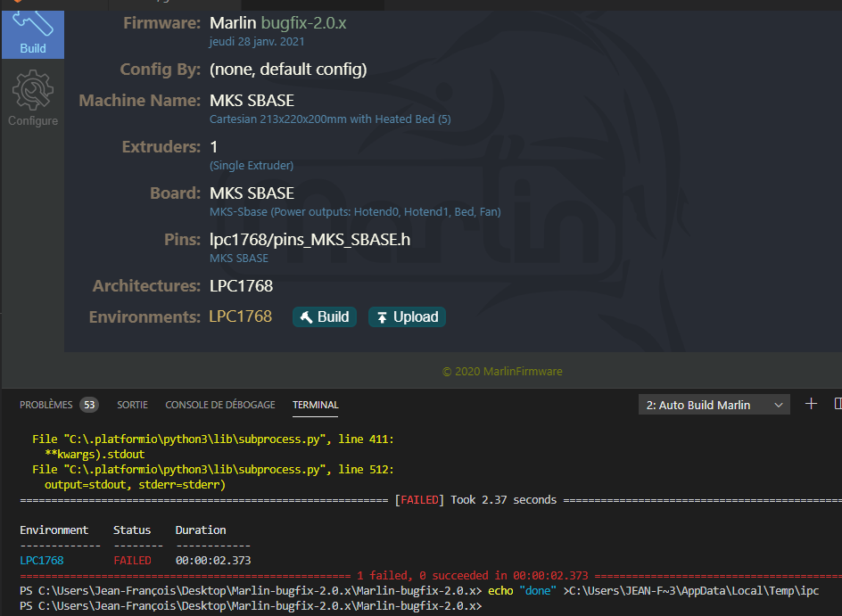Click the LPC1768 entry in terminal results
842x616 pixels.
point(42,560)
